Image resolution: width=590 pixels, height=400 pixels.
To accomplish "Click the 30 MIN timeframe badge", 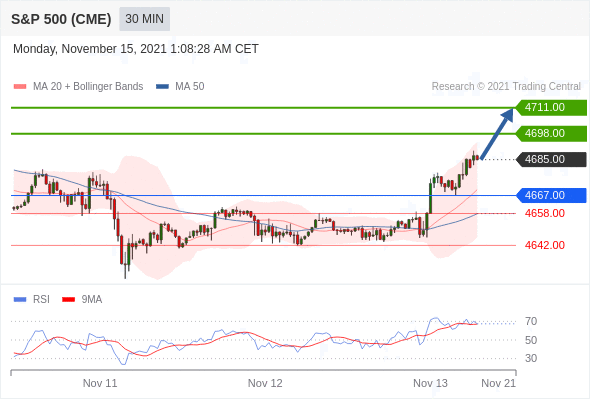I will click(x=144, y=19).
